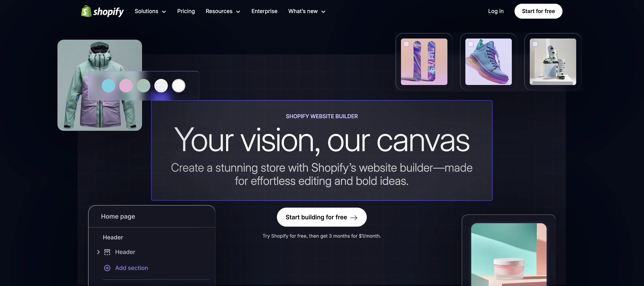Click the Add section plus icon
The image size is (644, 286).
click(107, 268)
